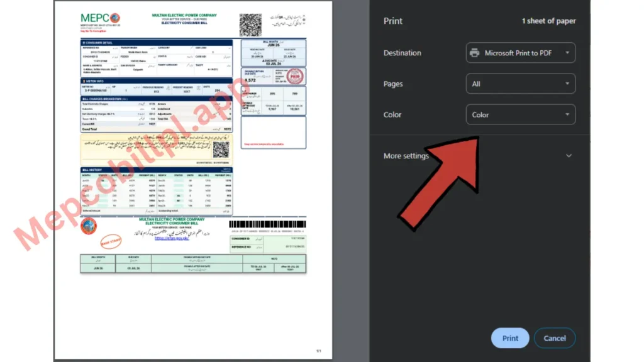Click the METER INFO header in preview
The height and width of the screenshot is (362, 644).
[157, 81]
